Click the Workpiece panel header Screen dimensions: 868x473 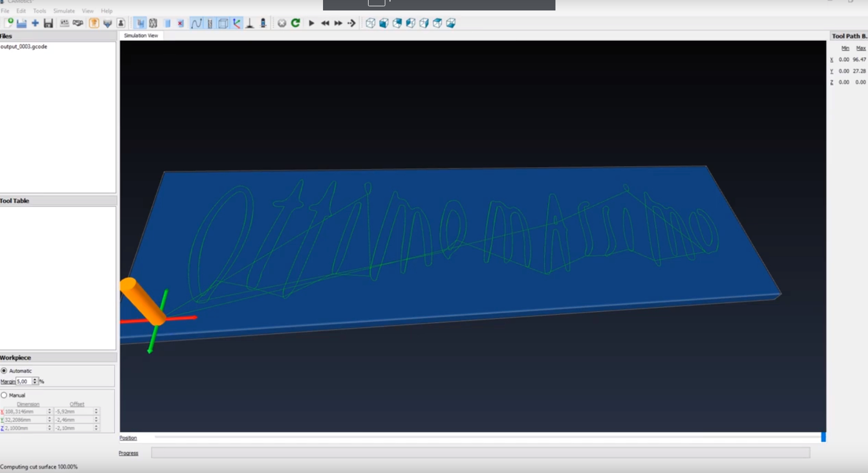[58, 358]
